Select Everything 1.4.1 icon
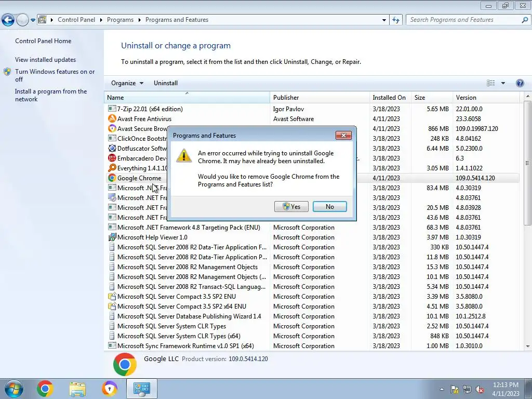The height and width of the screenshot is (399, 532). pyautogui.click(x=112, y=168)
